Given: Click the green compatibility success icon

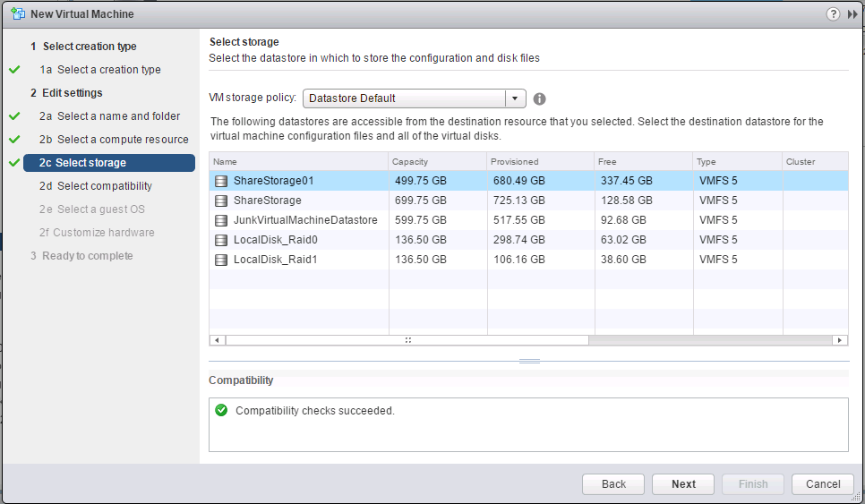Looking at the screenshot, I should point(221,410).
